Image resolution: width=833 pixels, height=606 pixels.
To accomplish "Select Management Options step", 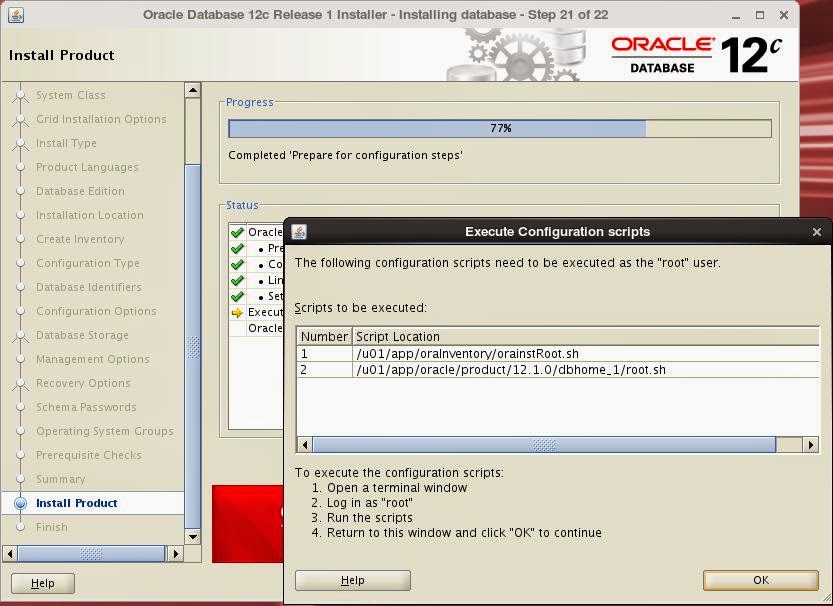I will 92,359.
